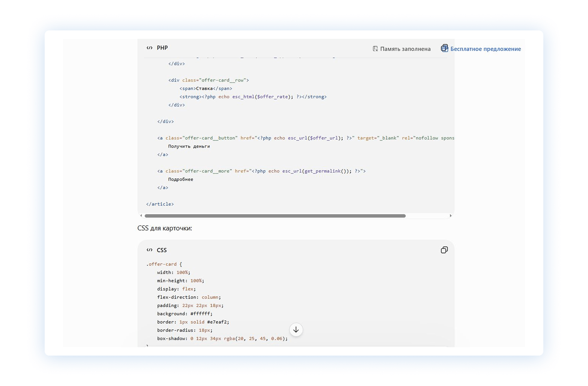Click left arrow of PHP horizontal scrollbar
The width and height of the screenshot is (588, 386).
pyautogui.click(x=141, y=216)
